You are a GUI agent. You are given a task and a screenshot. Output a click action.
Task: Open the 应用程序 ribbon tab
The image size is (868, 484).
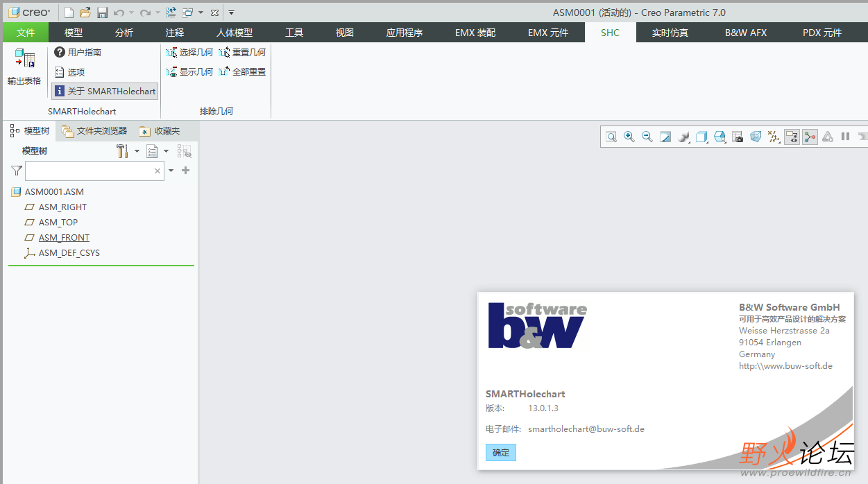(x=405, y=33)
